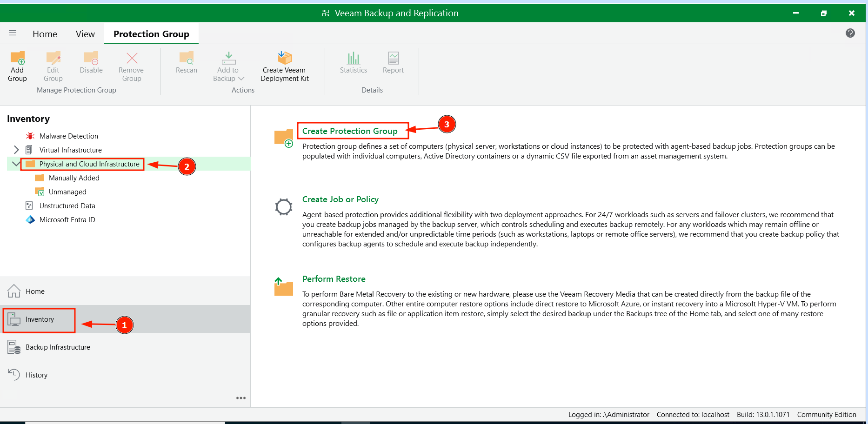The image size is (868, 424).
Task: Click the Unmanaged folder icon
Action: [x=40, y=192]
